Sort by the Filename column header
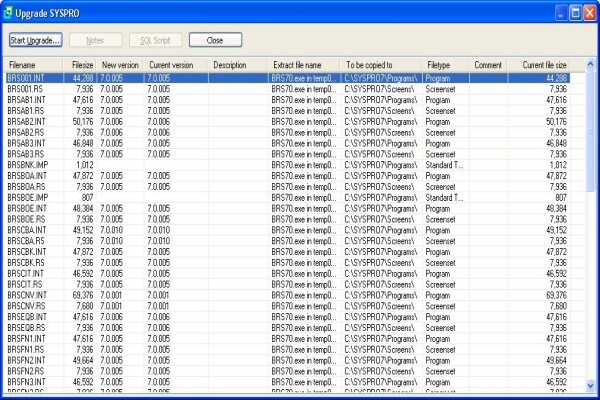The image size is (600, 400). click(x=34, y=65)
